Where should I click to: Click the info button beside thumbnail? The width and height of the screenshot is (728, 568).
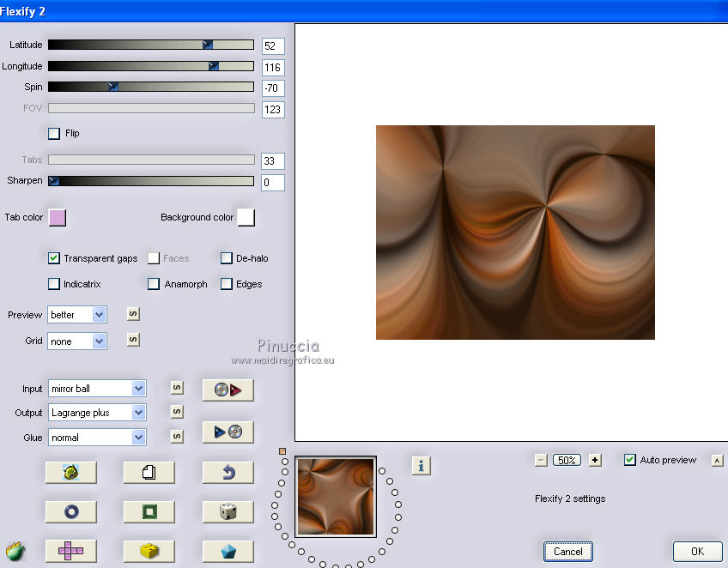pos(421,466)
